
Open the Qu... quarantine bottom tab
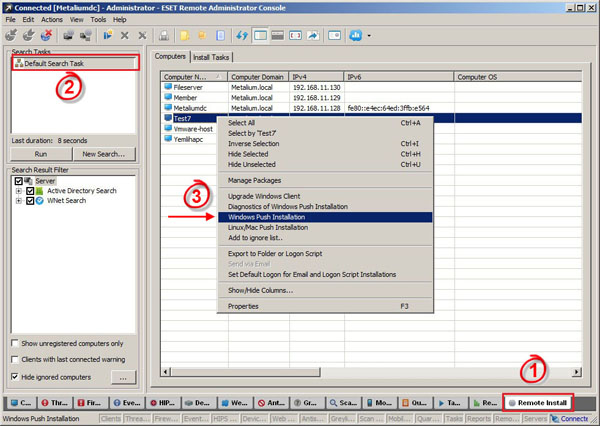pyautogui.click(x=416, y=403)
